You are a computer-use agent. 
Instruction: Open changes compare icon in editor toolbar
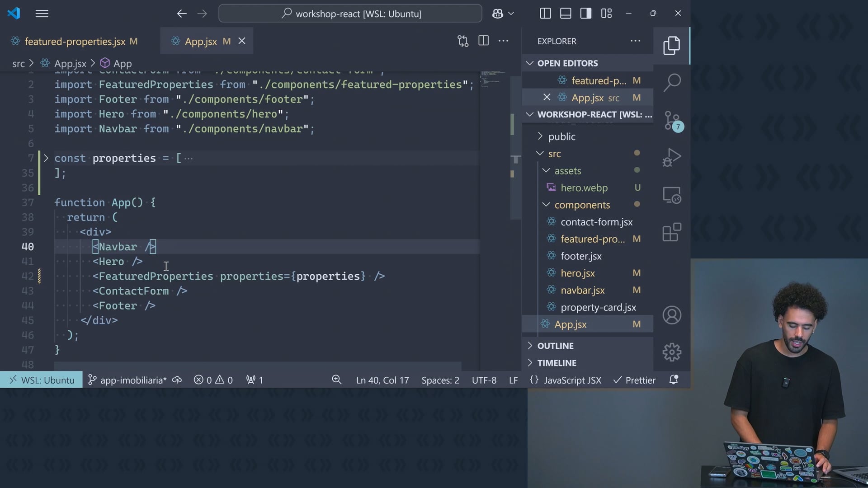coord(462,41)
